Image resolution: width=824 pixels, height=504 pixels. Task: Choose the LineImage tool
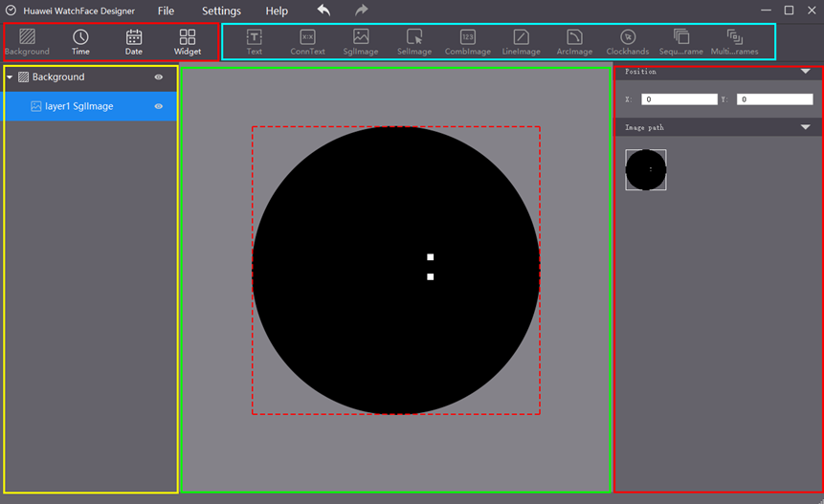pos(522,42)
